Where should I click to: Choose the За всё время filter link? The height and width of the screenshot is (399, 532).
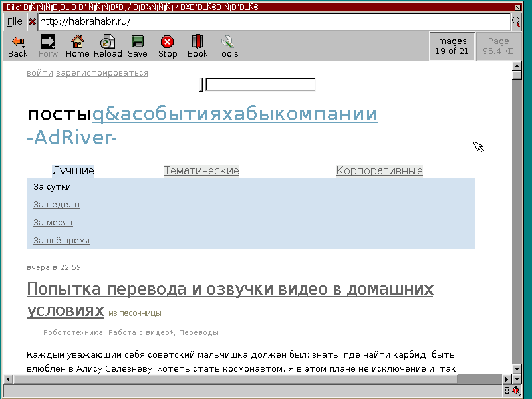(61, 241)
